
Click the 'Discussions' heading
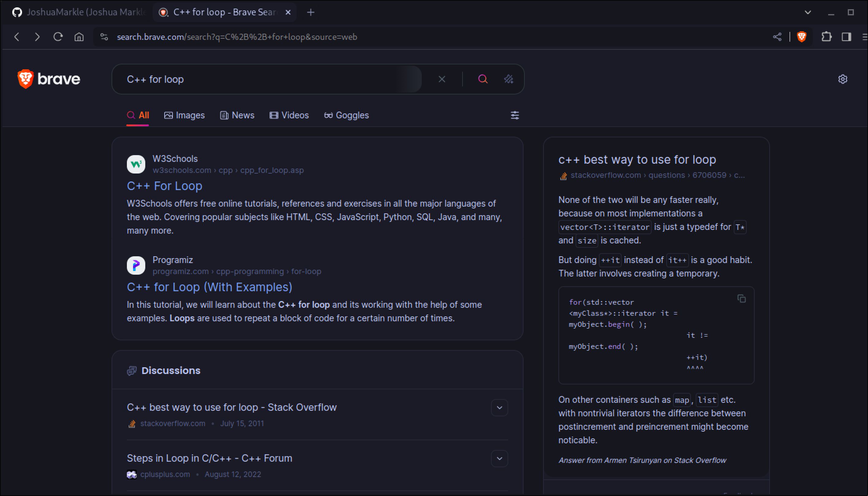(x=171, y=371)
